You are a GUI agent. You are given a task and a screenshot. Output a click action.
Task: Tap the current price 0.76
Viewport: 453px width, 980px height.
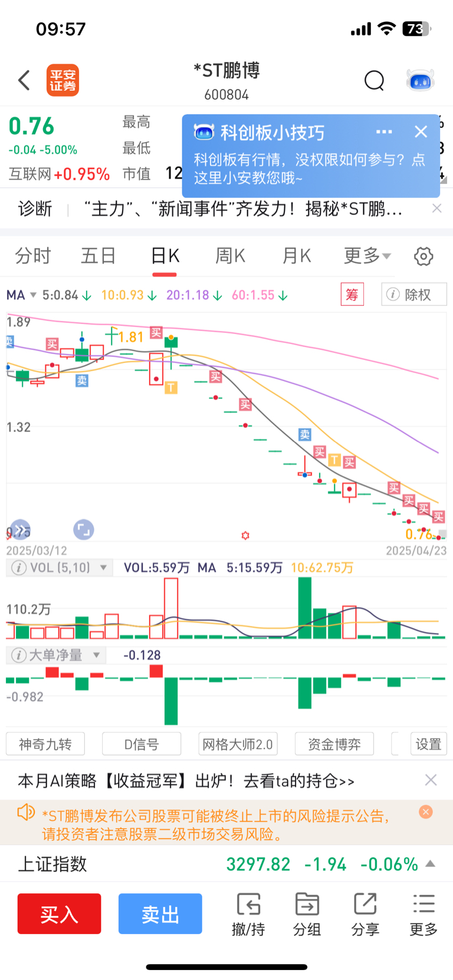(x=31, y=126)
